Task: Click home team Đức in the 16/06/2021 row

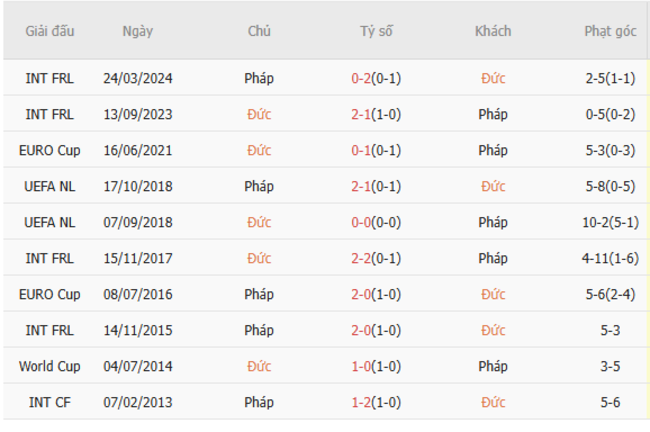Action: click(259, 150)
